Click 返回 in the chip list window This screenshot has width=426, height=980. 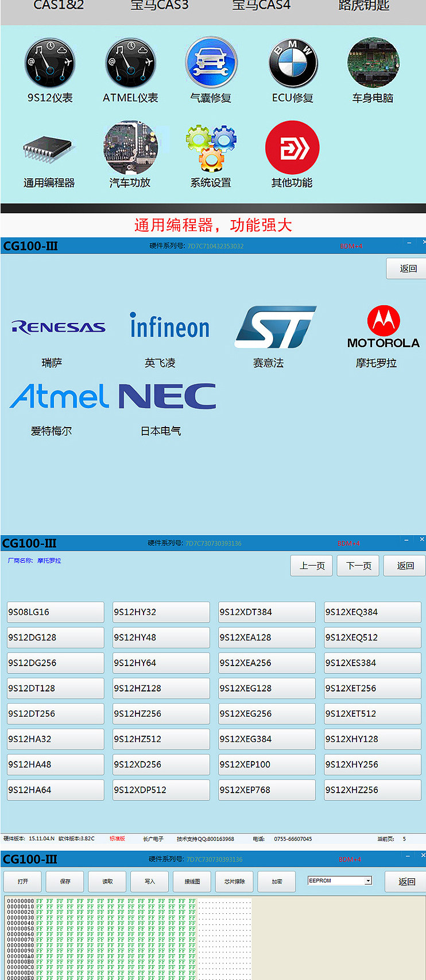pyautogui.click(x=405, y=566)
